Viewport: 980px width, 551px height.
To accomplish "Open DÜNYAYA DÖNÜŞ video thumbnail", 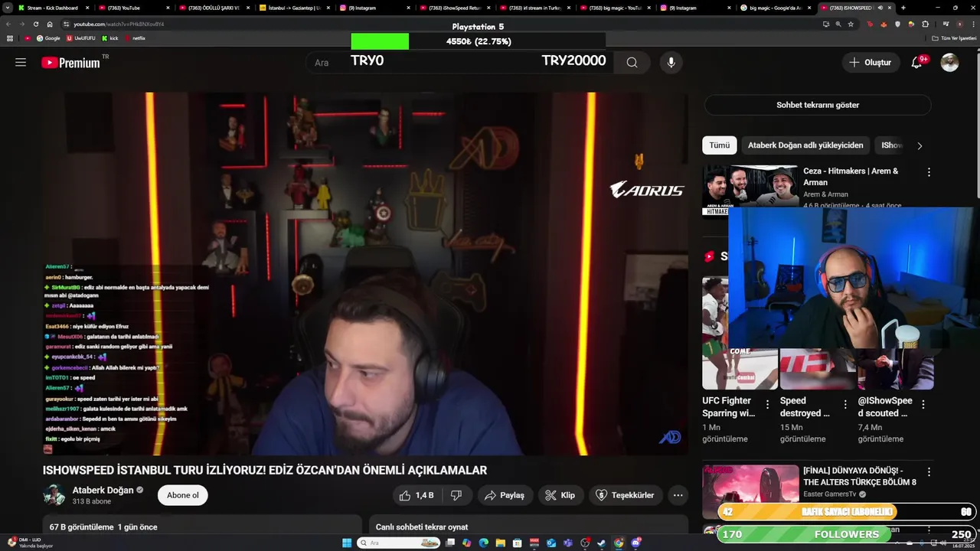I will [x=750, y=490].
